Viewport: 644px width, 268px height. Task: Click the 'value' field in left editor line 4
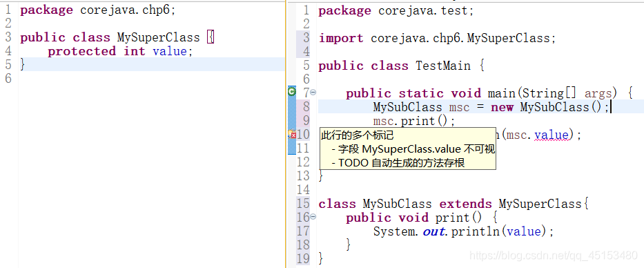coord(170,52)
